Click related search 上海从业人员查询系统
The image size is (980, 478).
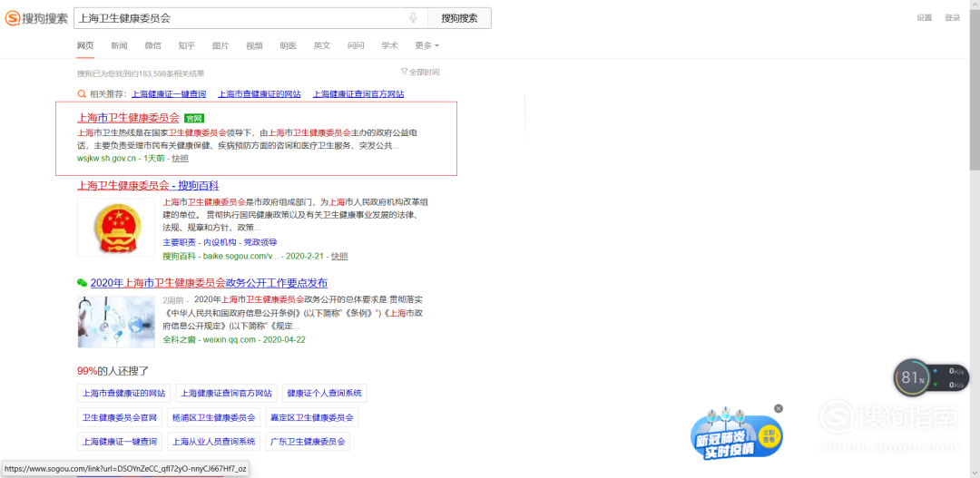pos(214,441)
